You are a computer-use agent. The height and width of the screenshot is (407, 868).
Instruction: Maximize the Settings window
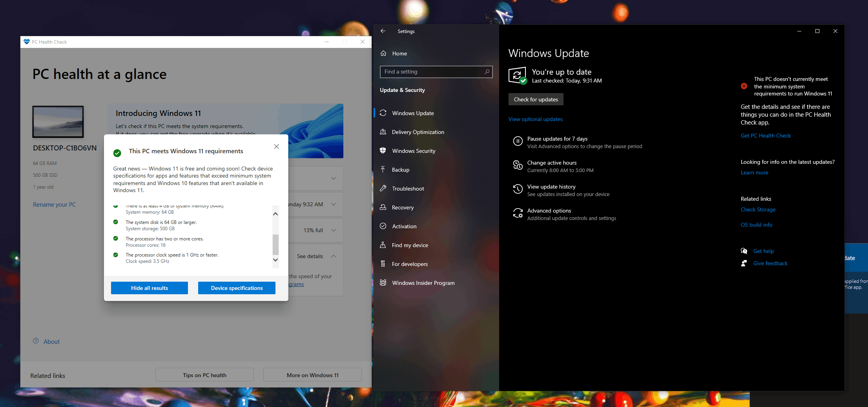click(817, 31)
